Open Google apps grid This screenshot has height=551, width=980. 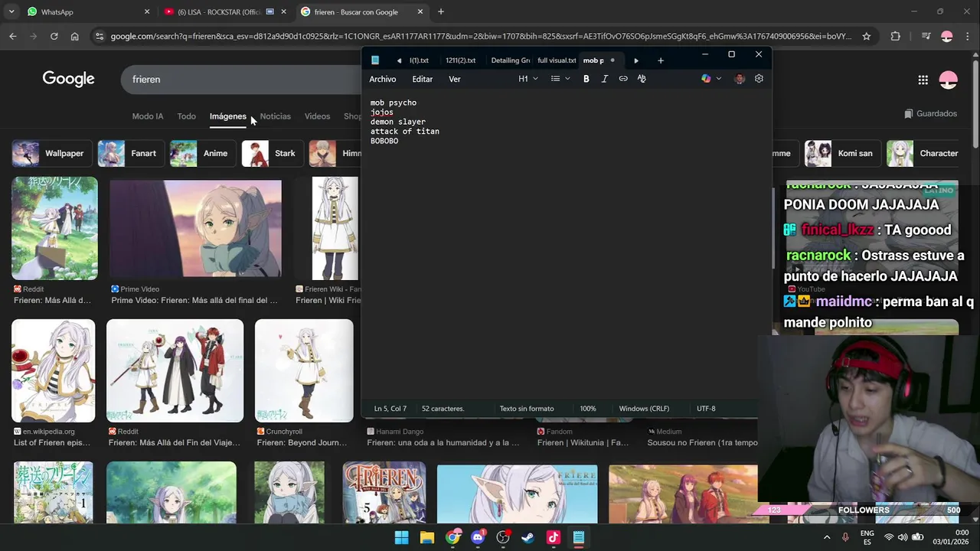(923, 80)
